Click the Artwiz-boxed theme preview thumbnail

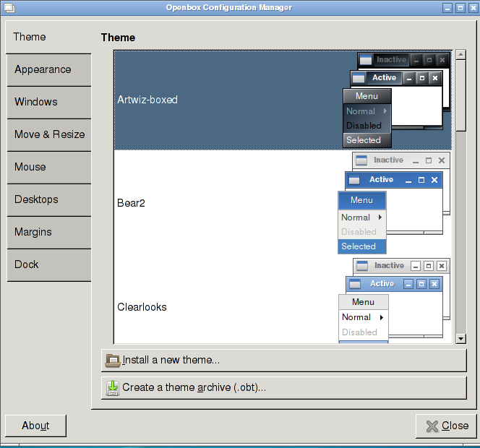(397, 100)
